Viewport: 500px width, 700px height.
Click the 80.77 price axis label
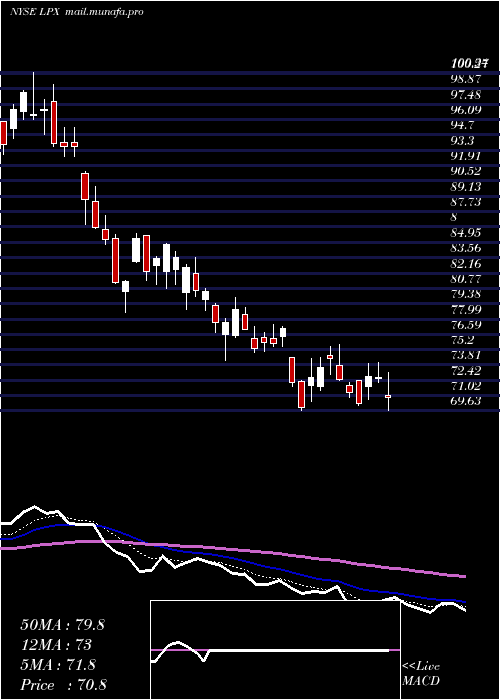pyautogui.click(x=466, y=279)
